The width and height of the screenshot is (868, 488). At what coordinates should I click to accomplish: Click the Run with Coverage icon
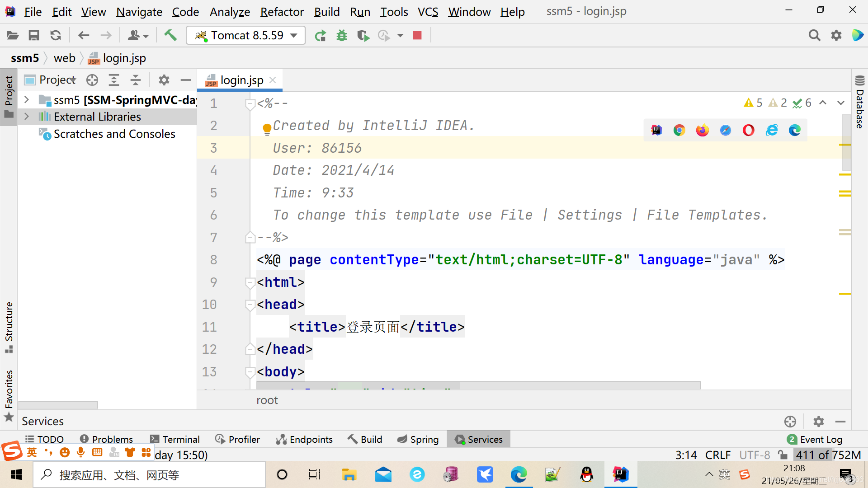pyautogui.click(x=363, y=35)
